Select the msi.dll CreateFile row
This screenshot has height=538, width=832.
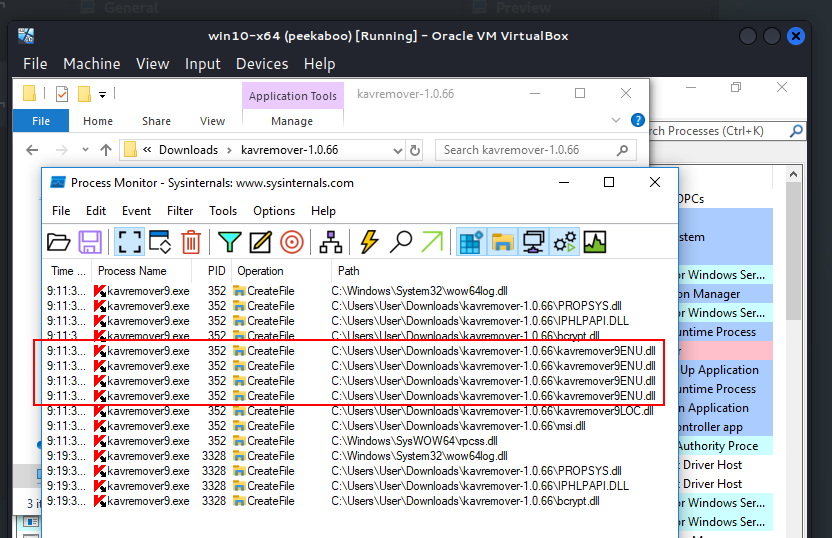click(360, 426)
